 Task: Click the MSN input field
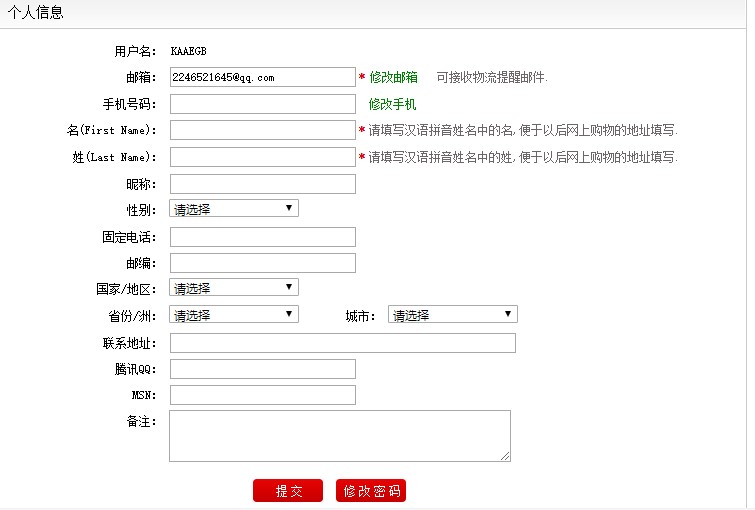[x=262, y=395]
